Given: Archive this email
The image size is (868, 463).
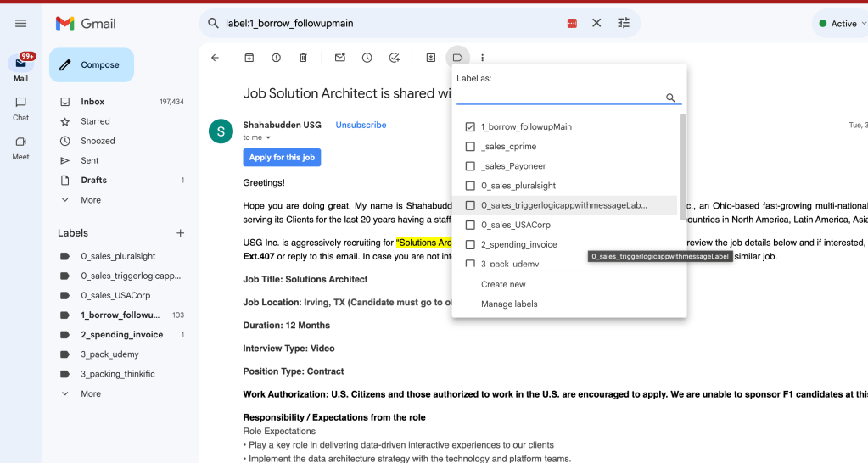Looking at the screenshot, I should pyautogui.click(x=249, y=58).
